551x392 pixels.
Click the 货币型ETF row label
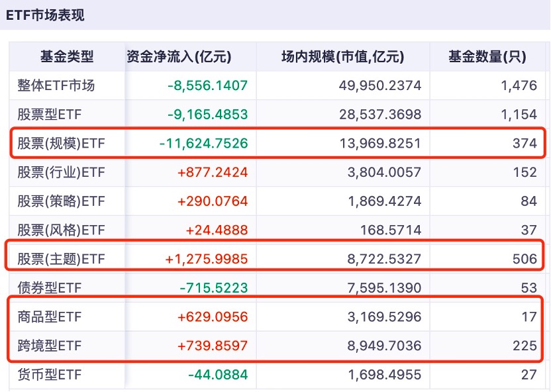(x=50, y=375)
